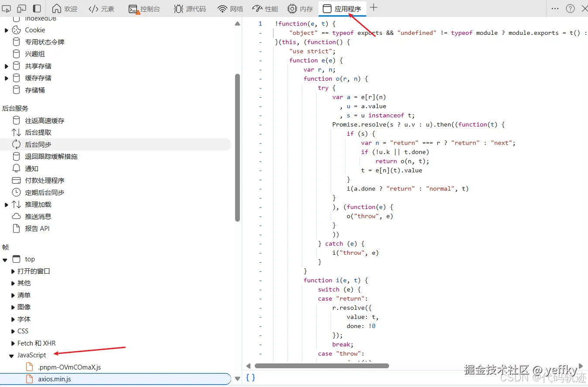Click the 缓存存储 database icon
Screen dimensions: 588x387
(x=16, y=78)
